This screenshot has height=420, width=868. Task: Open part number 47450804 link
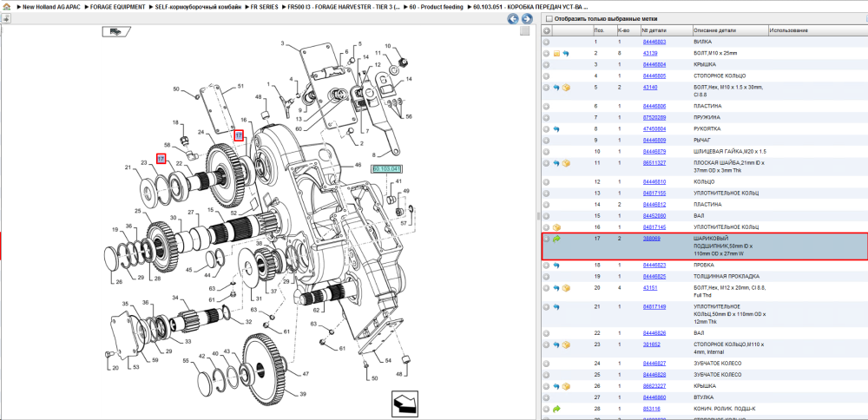pyautogui.click(x=654, y=129)
